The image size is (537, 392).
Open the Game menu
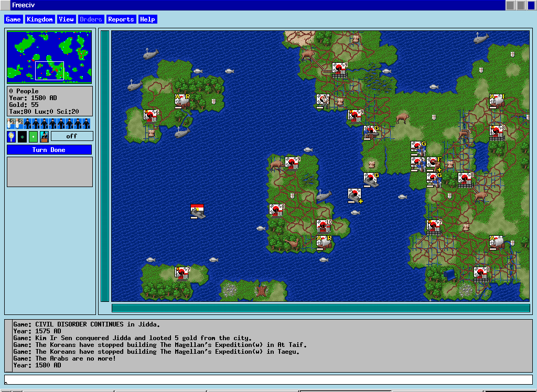[13, 19]
